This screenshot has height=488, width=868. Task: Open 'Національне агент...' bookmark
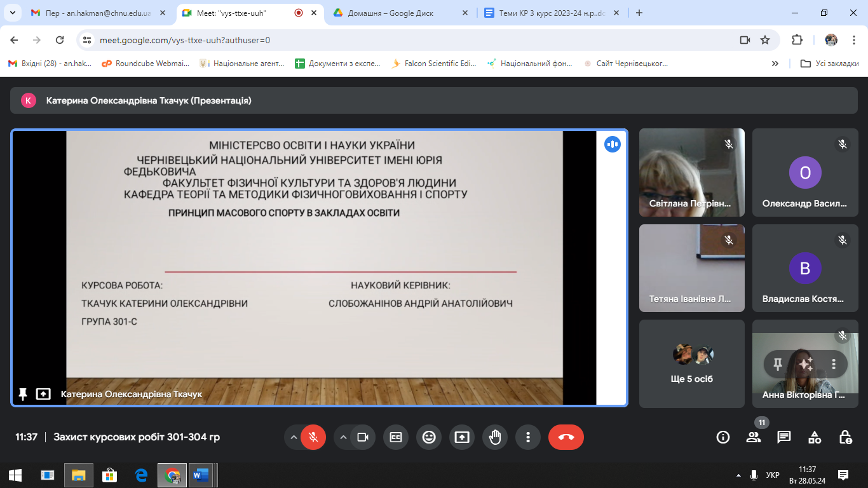242,64
